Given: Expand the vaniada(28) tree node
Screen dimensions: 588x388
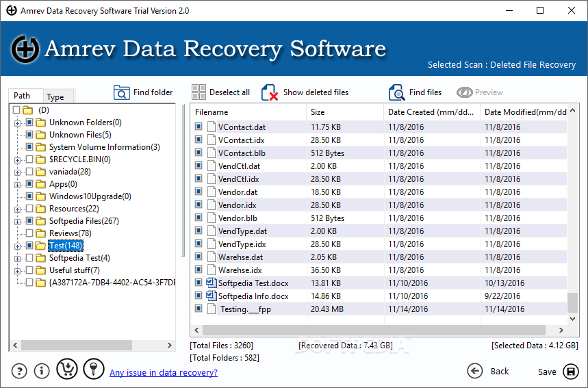Looking at the screenshot, I should [x=17, y=172].
